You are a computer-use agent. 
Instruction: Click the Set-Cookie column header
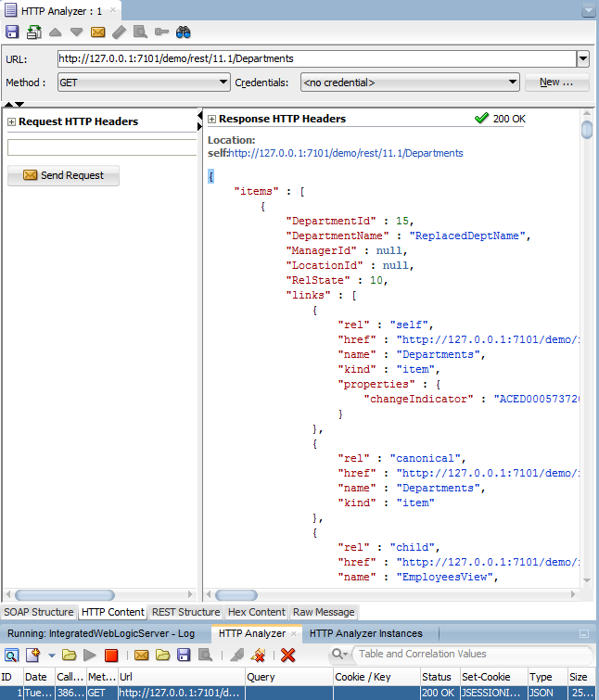[x=493, y=677]
